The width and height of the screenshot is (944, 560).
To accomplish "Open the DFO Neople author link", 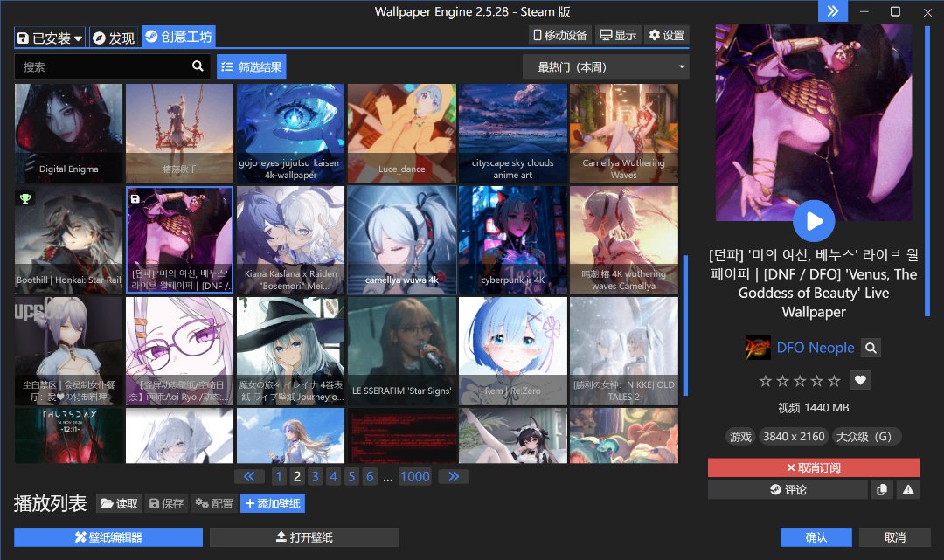I will 816,348.
